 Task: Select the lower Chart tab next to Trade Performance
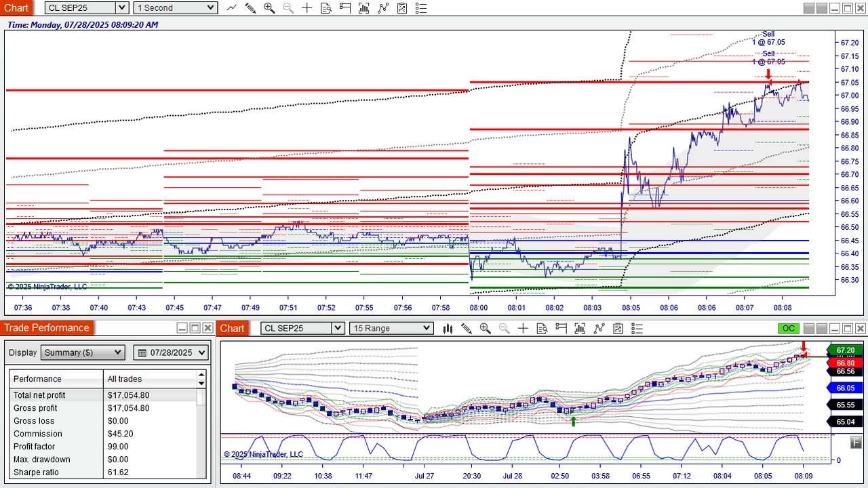[x=232, y=328]
